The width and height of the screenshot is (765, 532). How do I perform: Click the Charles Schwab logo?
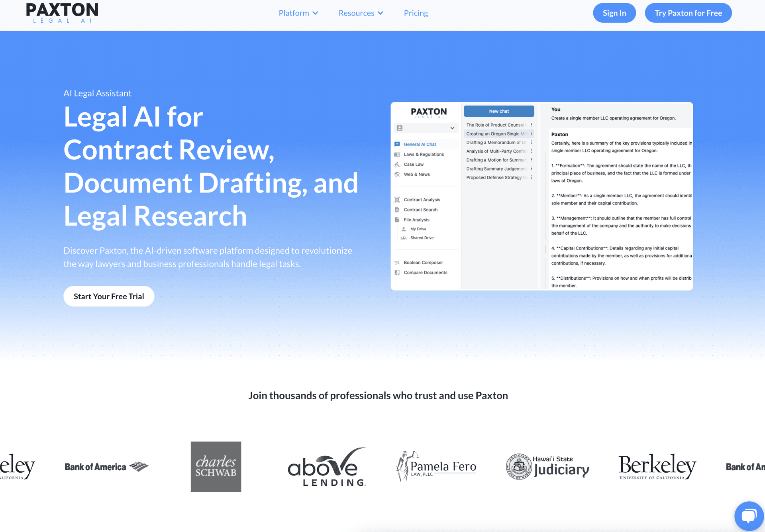point(216,467)
